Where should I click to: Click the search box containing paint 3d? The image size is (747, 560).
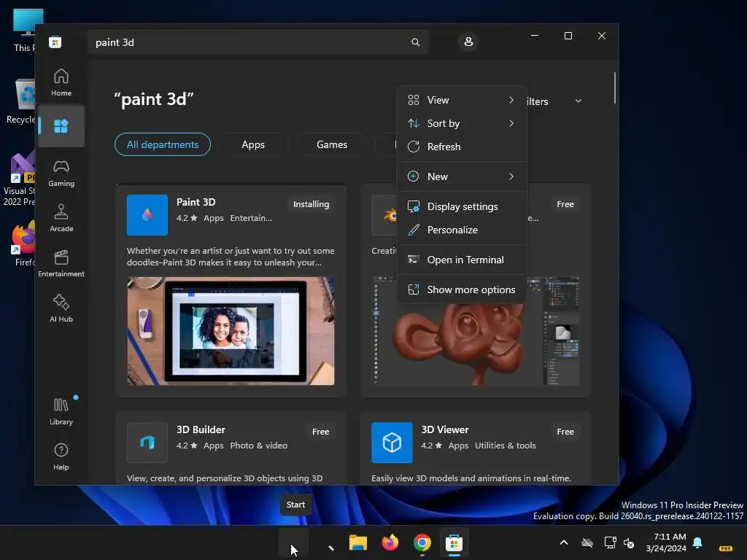pyautogui.click(x=258, y=42)
